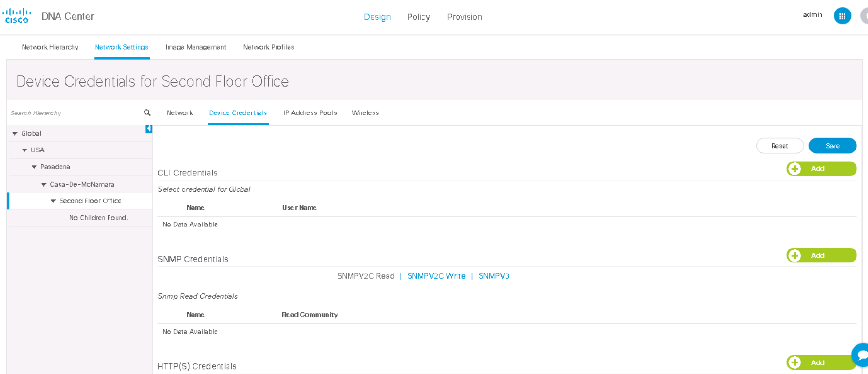The width and height of the screenshot is (868, 374).
Task: Click the No Children Found text
Action: point(98,218)
